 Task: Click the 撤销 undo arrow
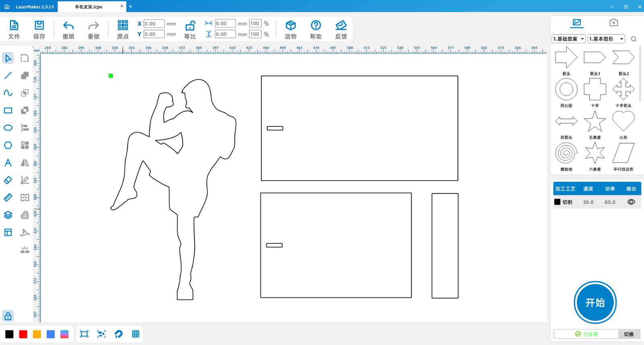(68, 26)
